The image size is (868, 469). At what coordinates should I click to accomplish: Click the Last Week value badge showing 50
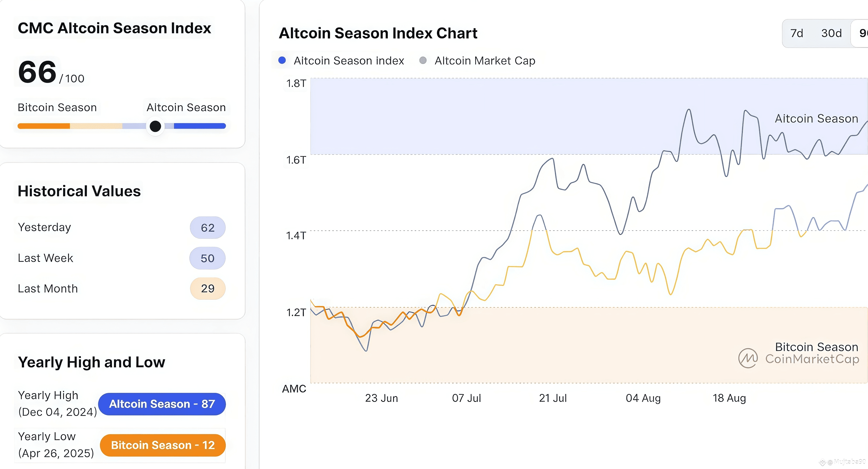point(207,258)
